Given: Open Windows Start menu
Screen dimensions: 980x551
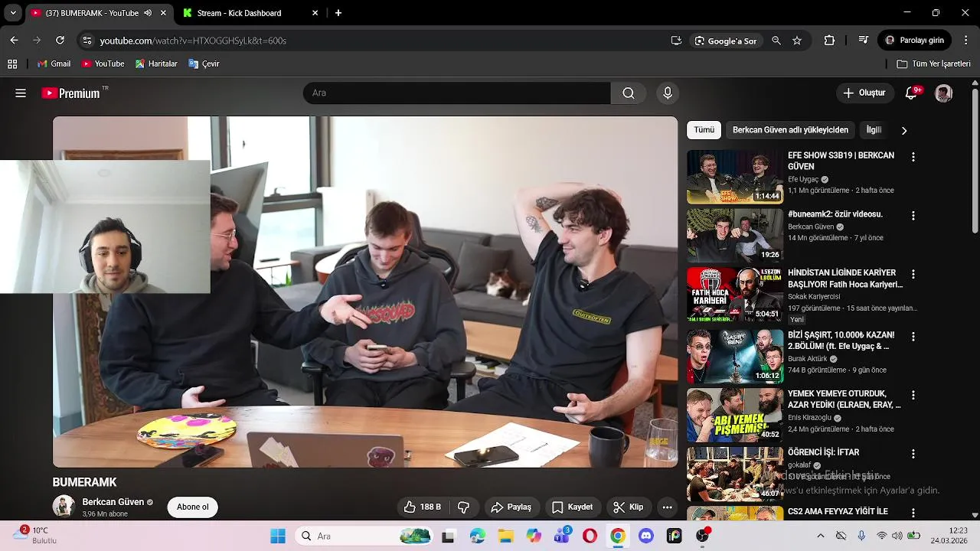Looking at the screenshot, I should [x=278, y=536].
